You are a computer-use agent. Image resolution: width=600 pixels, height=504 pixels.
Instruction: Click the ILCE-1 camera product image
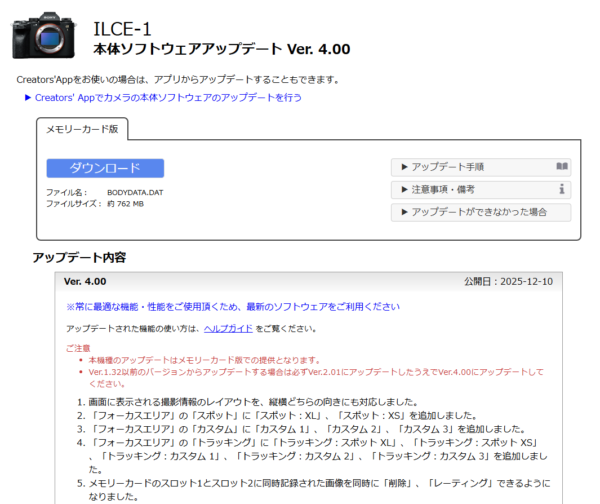click(44, 36)
